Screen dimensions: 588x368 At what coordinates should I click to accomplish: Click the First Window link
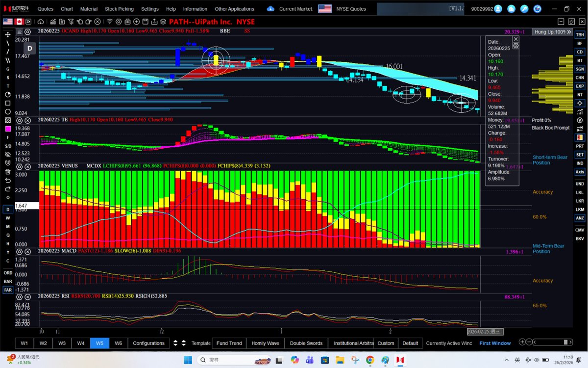[495, 343]
